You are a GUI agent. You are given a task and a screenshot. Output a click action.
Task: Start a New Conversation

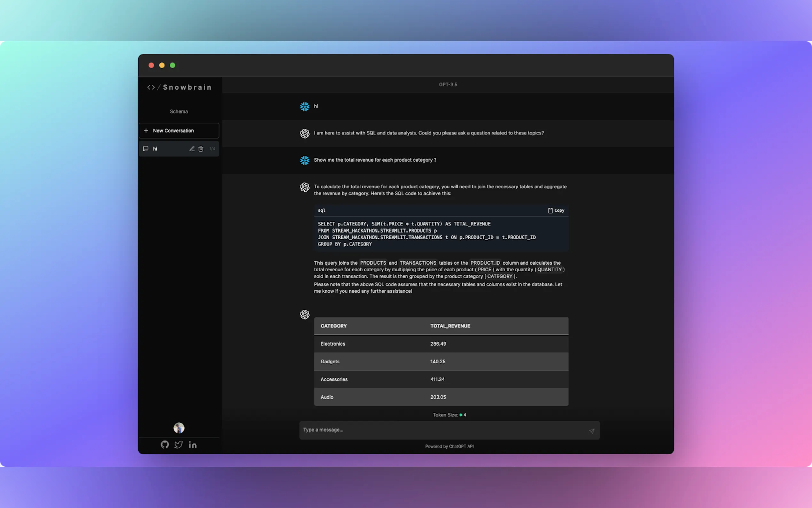[x=179, y=131]
